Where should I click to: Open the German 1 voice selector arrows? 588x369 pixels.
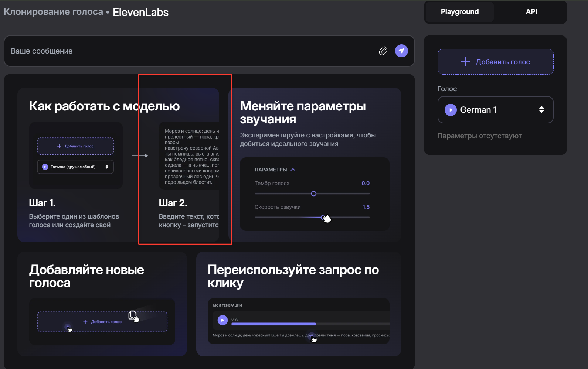click(x=541, y=110)
